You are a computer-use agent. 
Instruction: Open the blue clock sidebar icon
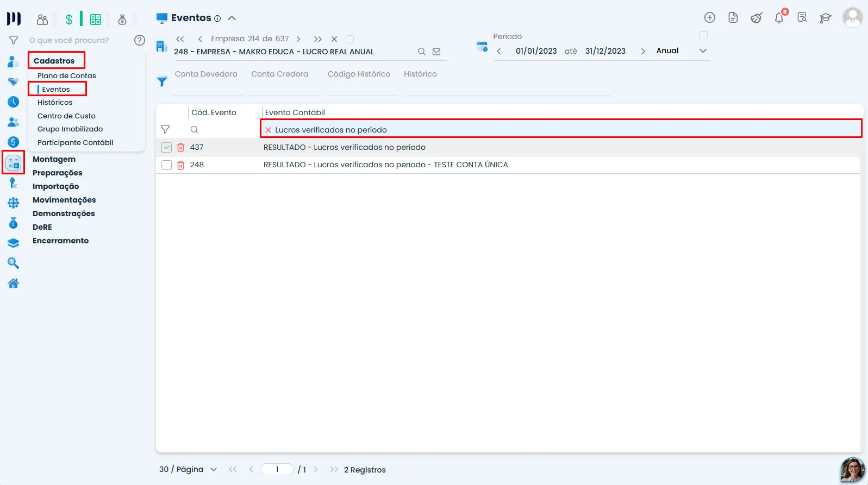[x=14, y=102]
